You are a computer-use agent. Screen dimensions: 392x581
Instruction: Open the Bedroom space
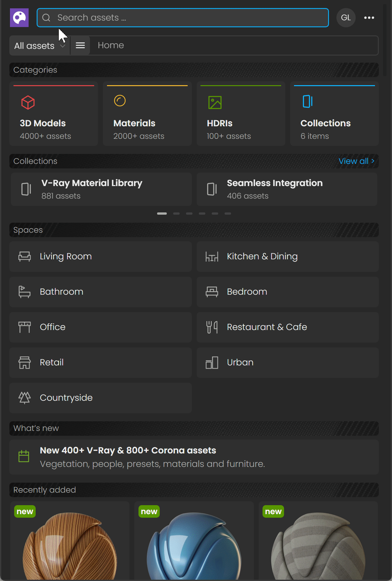288,292
